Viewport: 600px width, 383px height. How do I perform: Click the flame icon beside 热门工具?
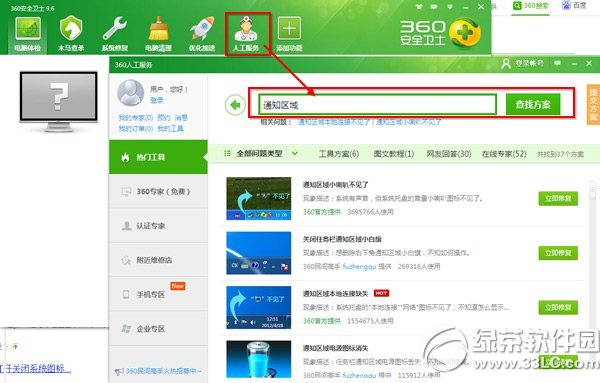[125, 157]
